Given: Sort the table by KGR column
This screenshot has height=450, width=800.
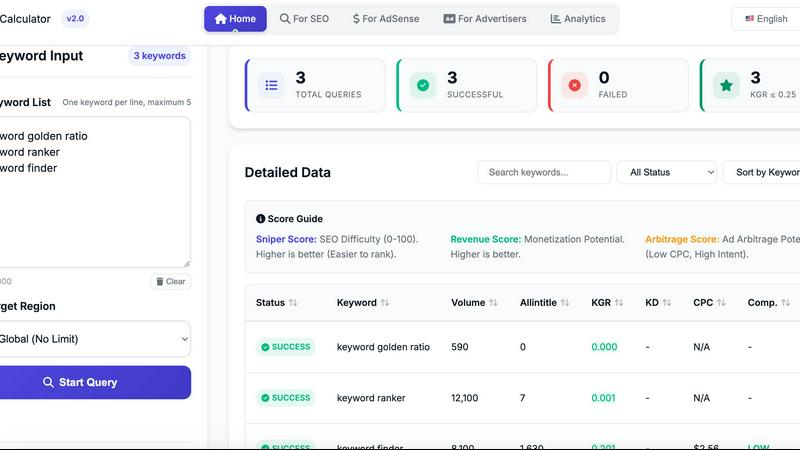Looking at the screenshot, I should coord(607,303).
